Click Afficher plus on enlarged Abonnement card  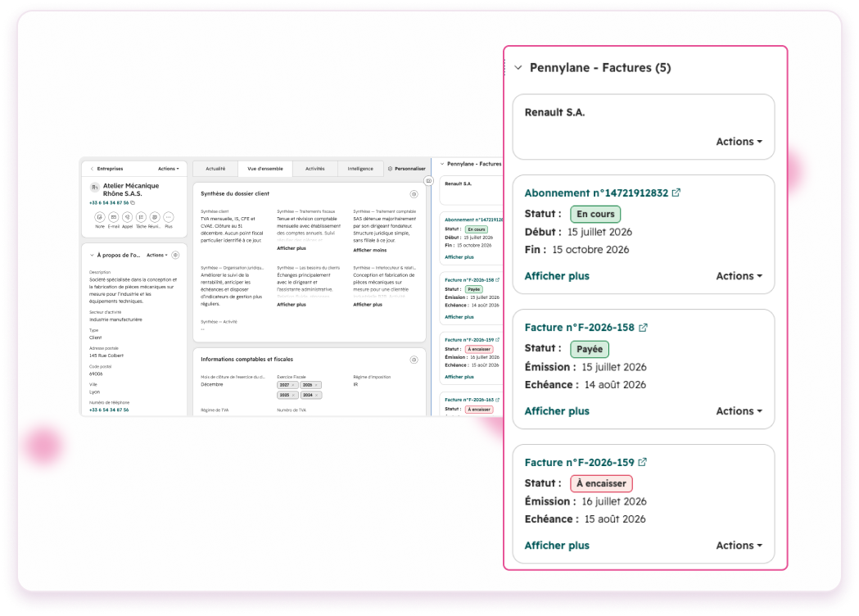557,276
